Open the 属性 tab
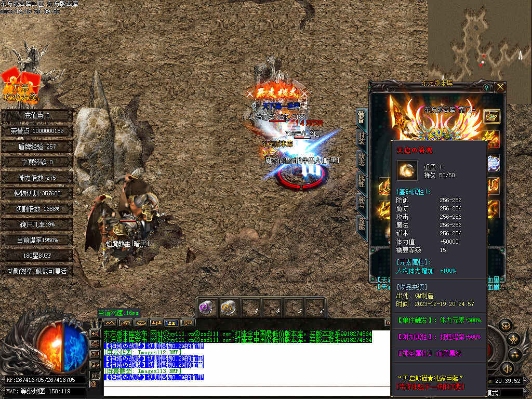The height and width of the screenshot is (399, 532). (x=362, y=180)
